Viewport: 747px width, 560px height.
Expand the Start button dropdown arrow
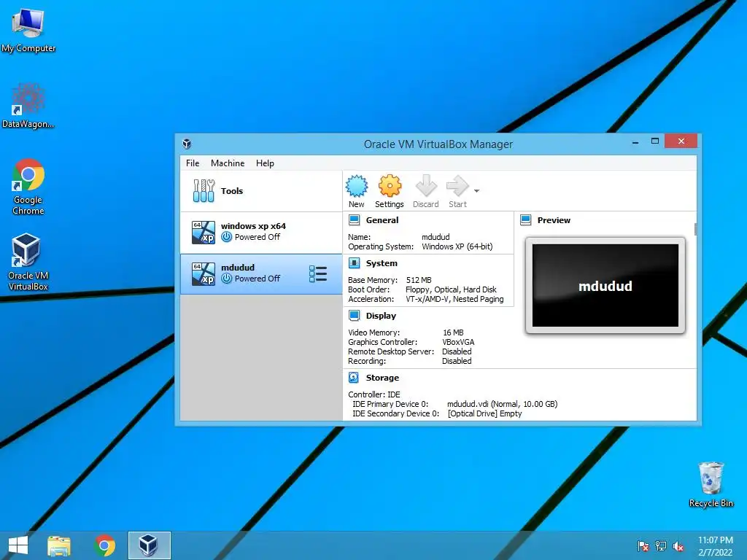coord(476,190)
